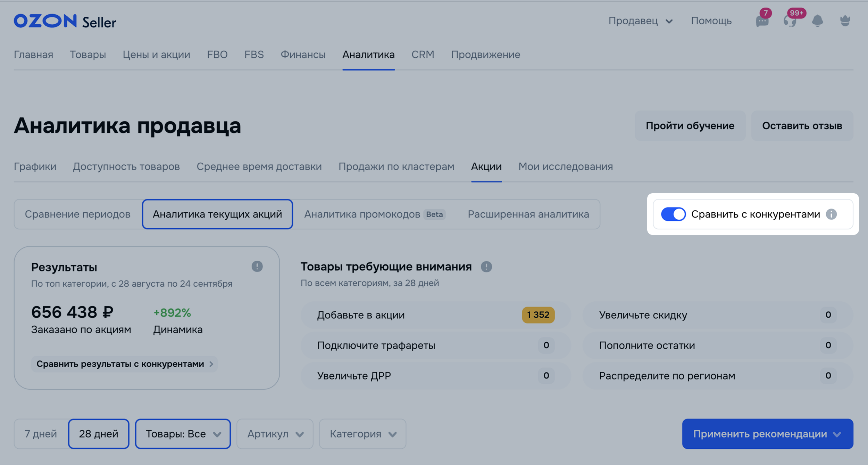Switch to the Финансы main menu tab
This screenshot has width=868, height=465.
[303, 55]
